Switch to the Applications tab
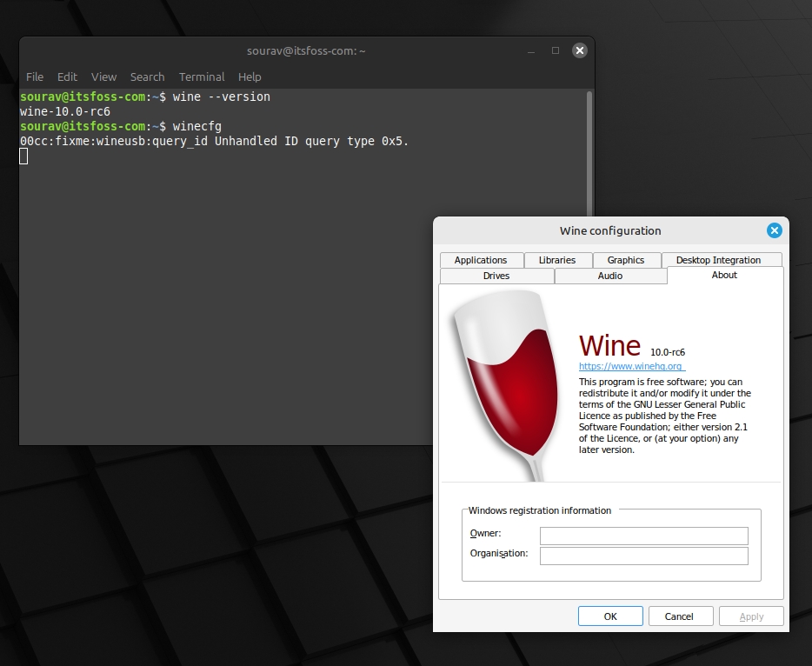812x666 pixels. 481,259
